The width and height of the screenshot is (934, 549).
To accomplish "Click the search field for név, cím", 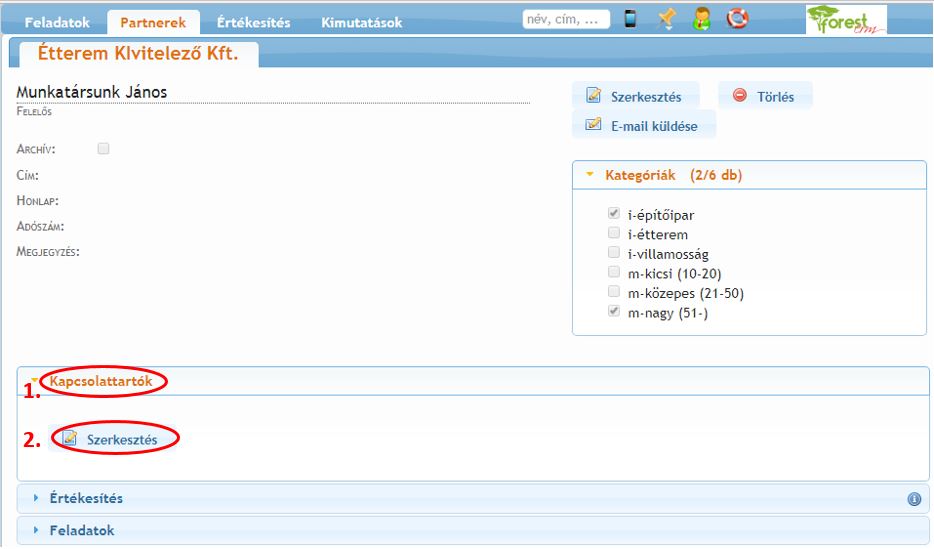I will (x=565, y=19).
